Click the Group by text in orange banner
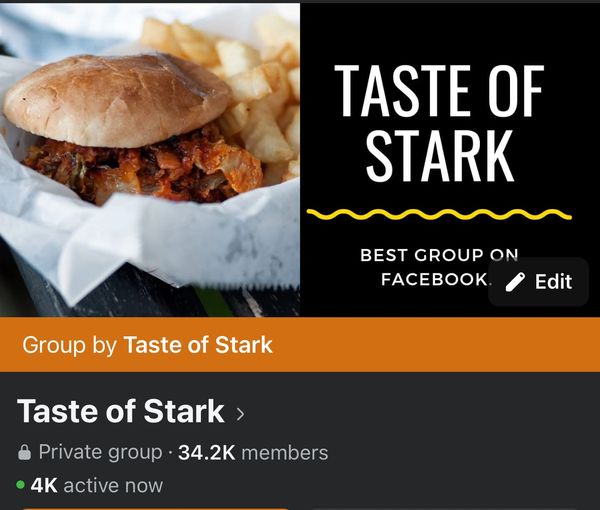Screen dimensions: 600x510 pos(69,345)
